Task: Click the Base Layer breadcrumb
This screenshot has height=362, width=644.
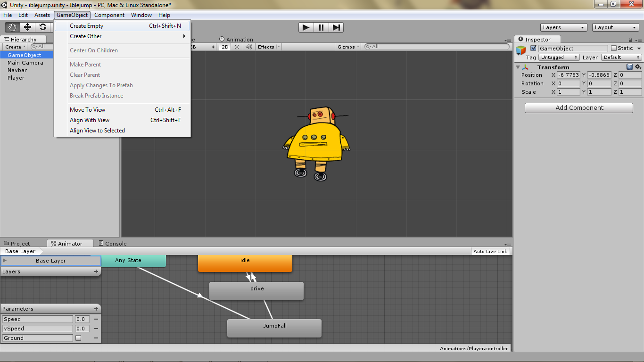Action: (x=20, y=251)
